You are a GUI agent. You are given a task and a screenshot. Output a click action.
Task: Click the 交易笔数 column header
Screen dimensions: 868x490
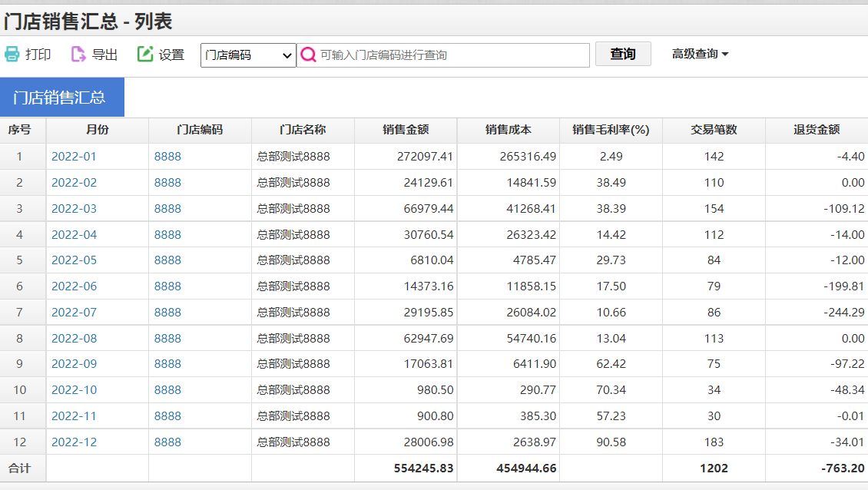714,130
